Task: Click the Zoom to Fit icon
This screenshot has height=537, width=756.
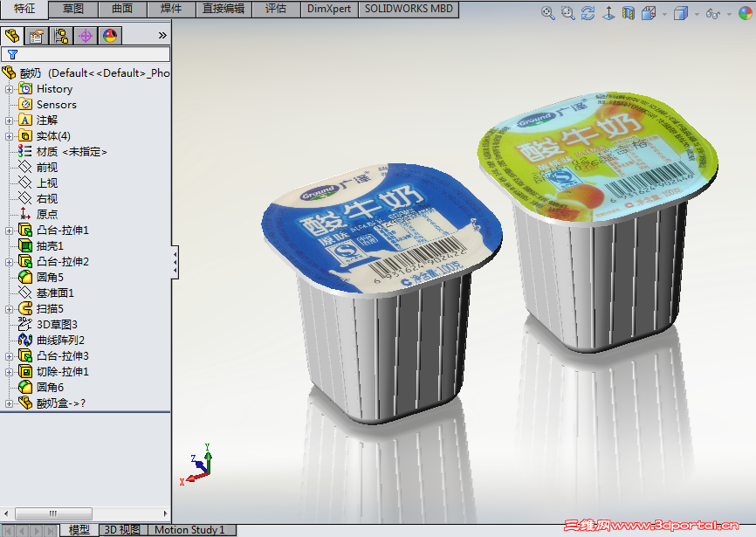Action: tap(547, 13)
